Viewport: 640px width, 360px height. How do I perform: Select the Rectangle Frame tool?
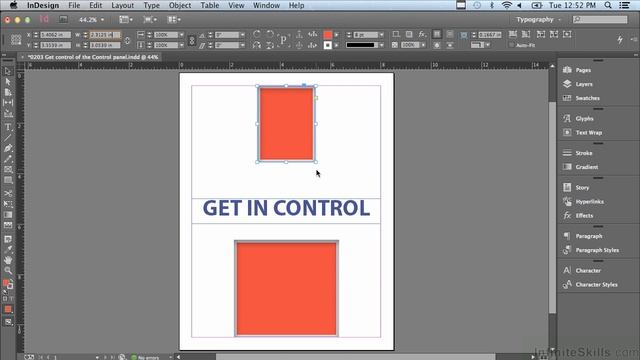(8, 170)
